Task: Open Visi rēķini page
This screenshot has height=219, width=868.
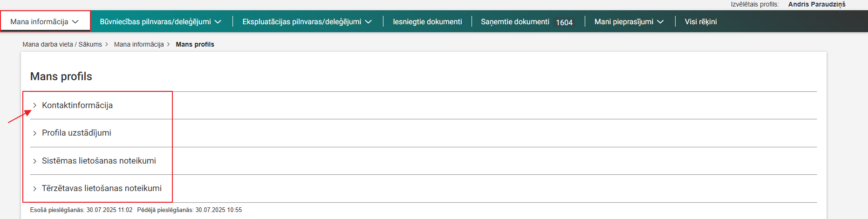Action: click(700, 22)
